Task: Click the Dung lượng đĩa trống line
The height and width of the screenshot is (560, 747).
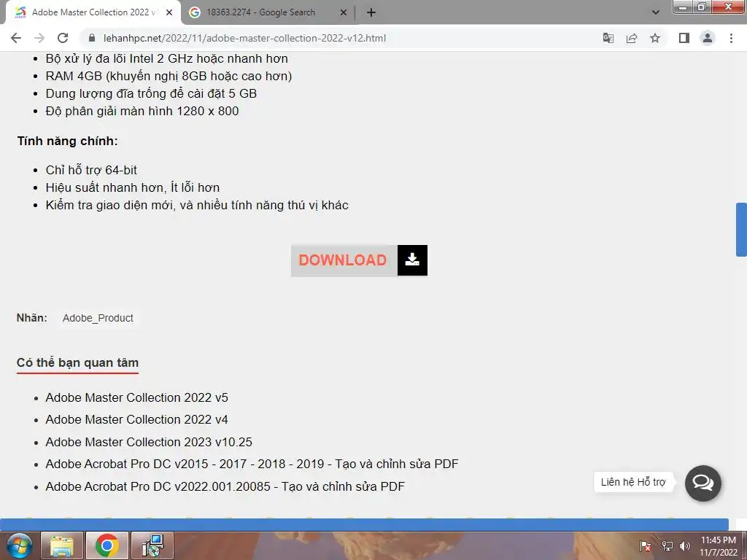Action: [x=151, y=93]
